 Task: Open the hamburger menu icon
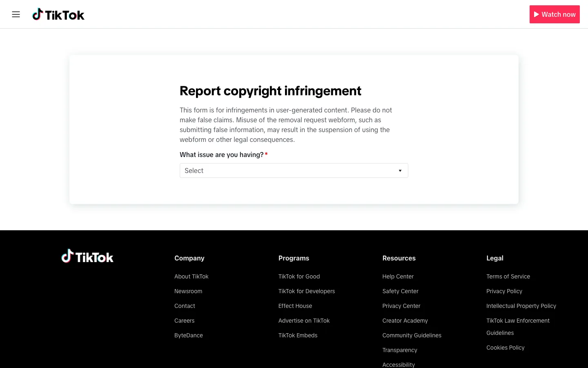tap(16, 14)
